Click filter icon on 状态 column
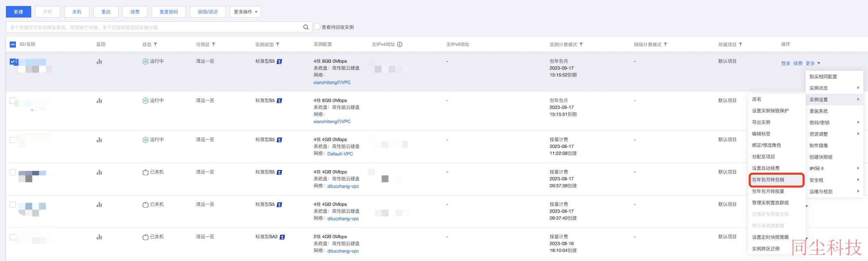Image resolution: width=868 pixels, height=261 pixels. click(x=156, y=45)
